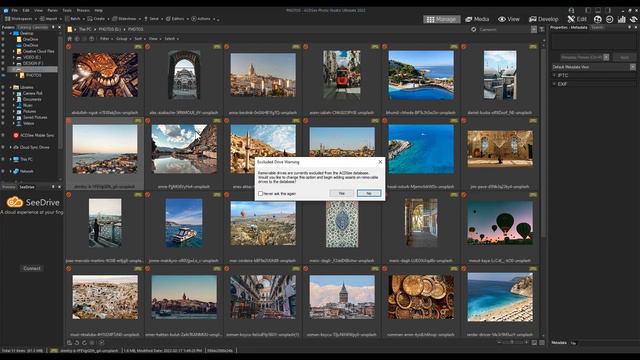640x360 pixels.
Task: Expand the EXIF metadata section
Action: [554, 84]
